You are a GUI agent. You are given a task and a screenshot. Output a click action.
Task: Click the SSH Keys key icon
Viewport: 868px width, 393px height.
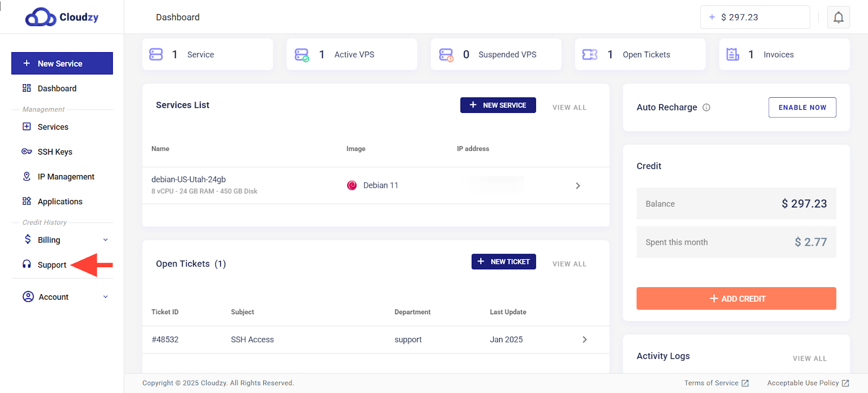pyautogui.click(x=27, y=151)
